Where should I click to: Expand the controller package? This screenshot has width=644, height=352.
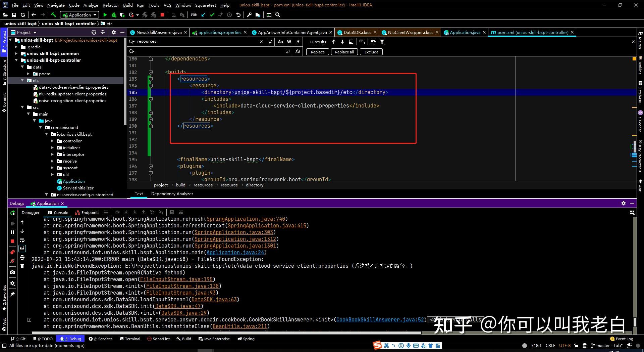pos(52,141)
